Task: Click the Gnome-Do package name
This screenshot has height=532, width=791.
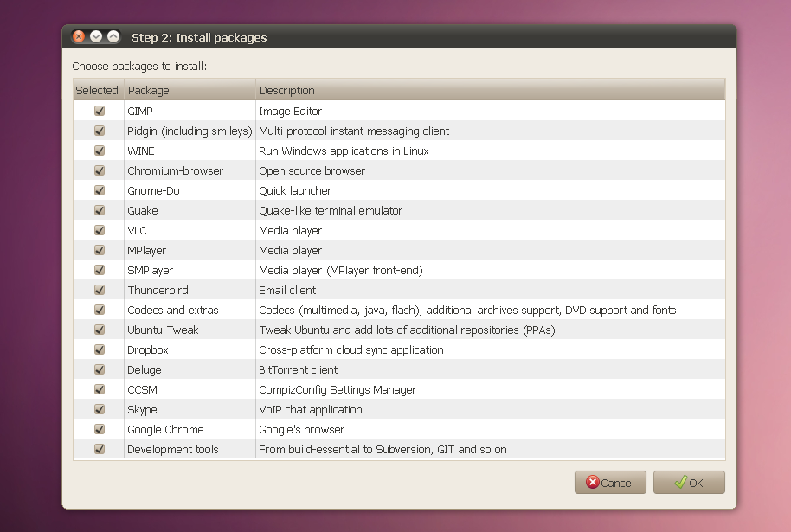Action: tap(153, 191)
